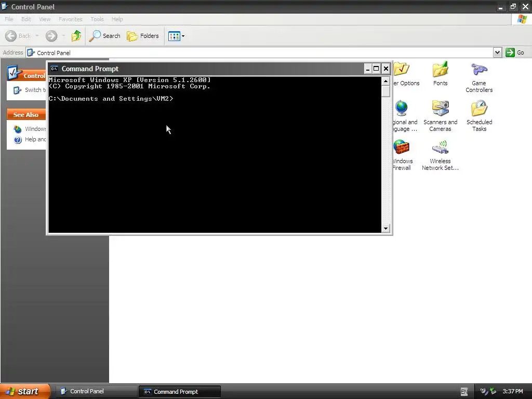The height and width of the screenshot is (399, 532).
Task: Toggle the Folders pane button
Action: tap(142, 36)
